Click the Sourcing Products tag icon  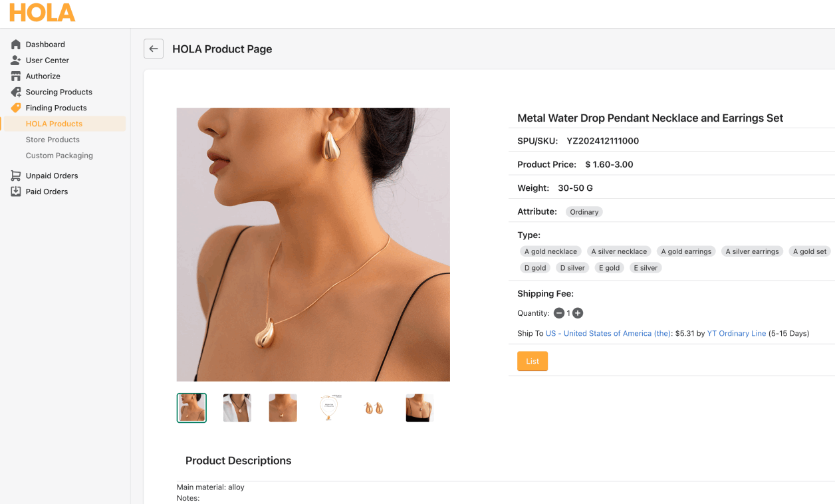(x=16, y=92)
